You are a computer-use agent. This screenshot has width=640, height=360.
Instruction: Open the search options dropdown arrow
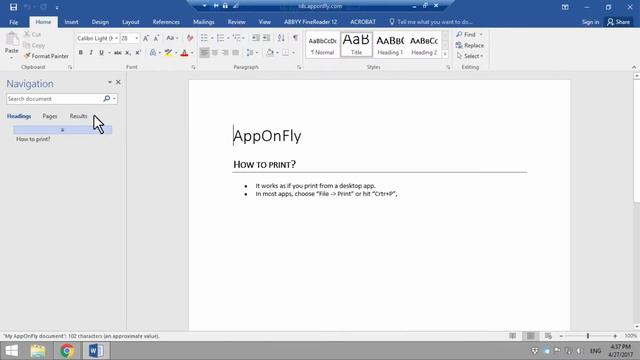coord(114,99)
